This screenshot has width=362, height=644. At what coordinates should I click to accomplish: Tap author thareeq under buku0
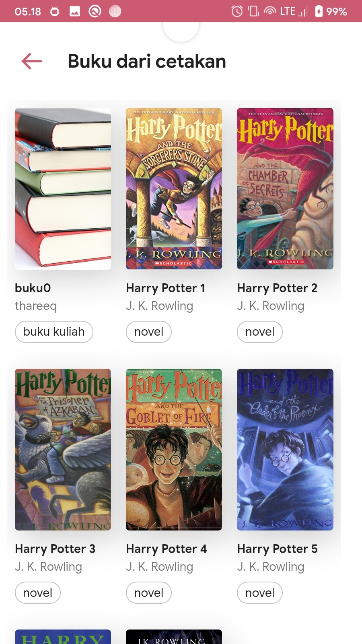[x=36, y=306]
